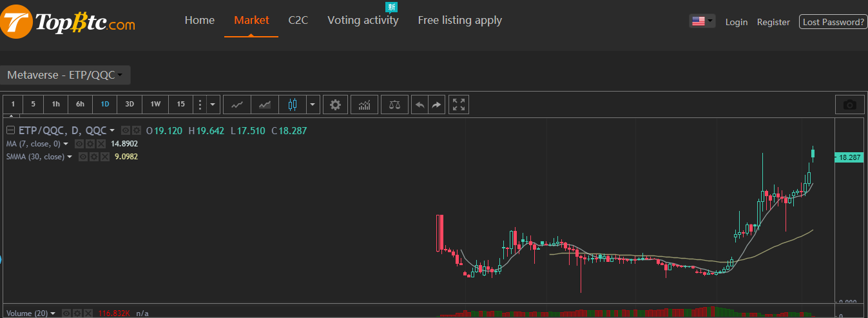Image resolution: width=868 pixels, height=318 pixels.
Task: Toggle visibility of MA (7, close, 0) indicator
Action: [x=79, y=144]
